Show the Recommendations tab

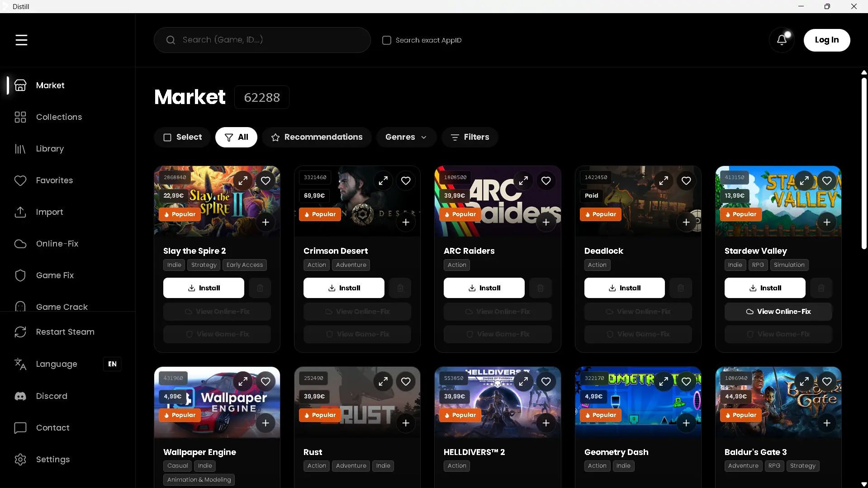point(317,137)
